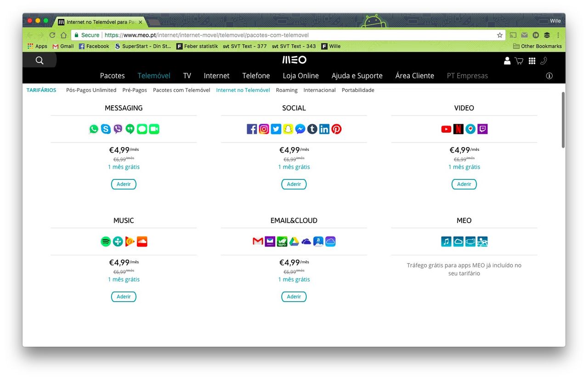588x379 pixels.
Task: Open the Pacotes menu
Action: coord(113,76)
